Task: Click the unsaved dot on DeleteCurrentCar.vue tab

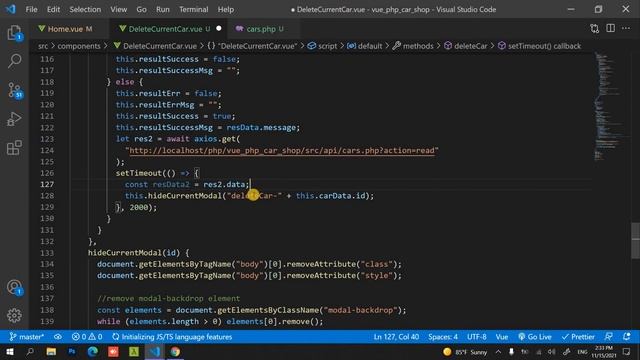Action: (x=219, y=29)
